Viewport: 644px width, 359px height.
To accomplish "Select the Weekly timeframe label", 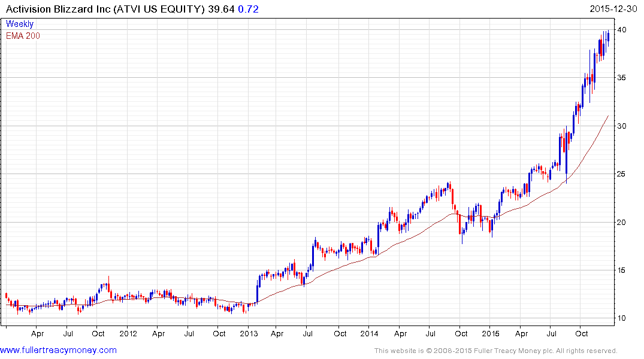I will [x=20, y=24].
